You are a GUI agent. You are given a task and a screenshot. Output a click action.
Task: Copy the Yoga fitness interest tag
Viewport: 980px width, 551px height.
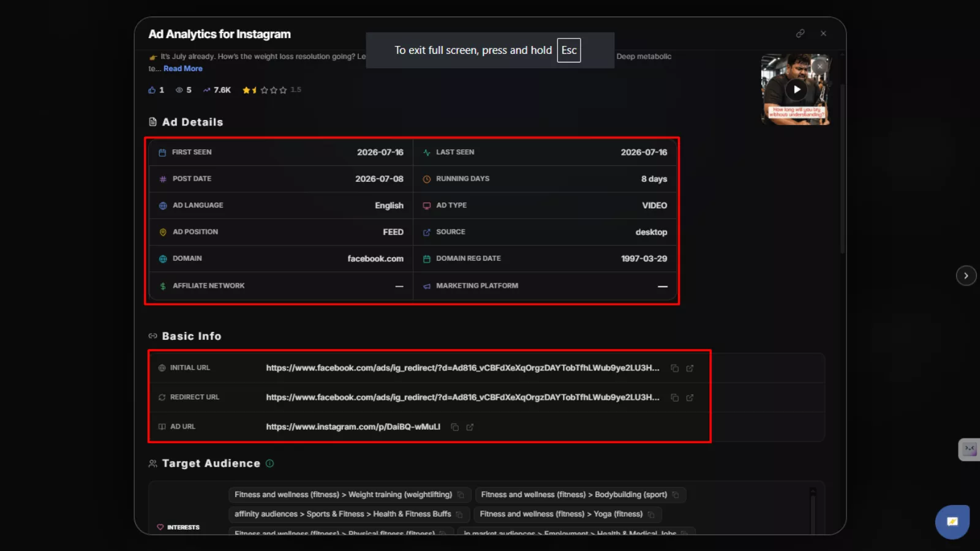pyautogui.click(x=651, y=515)
